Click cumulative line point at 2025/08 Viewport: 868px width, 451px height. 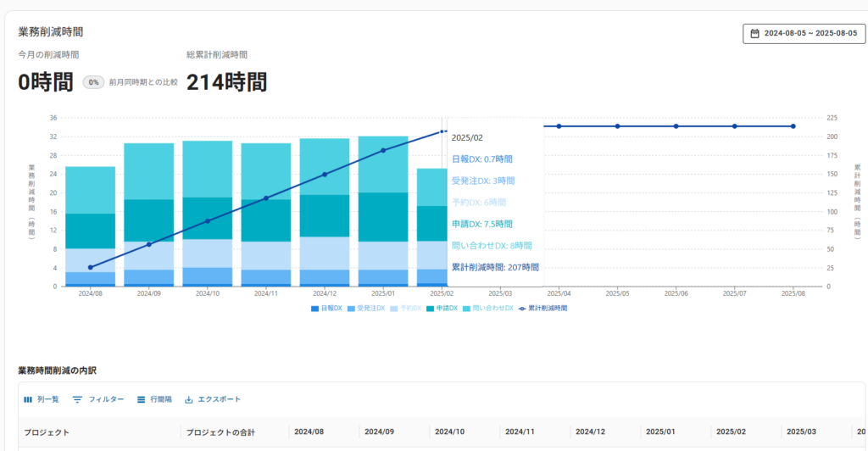coord(793,126)
